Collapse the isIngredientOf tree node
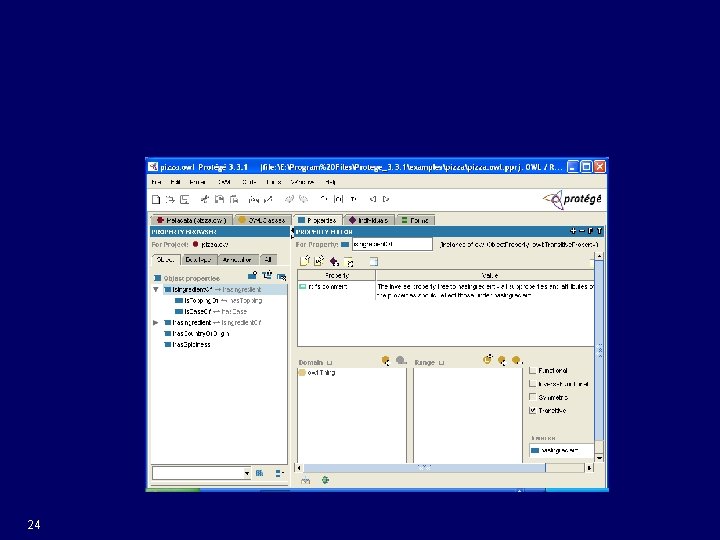Image resolution: width=720 pixels, height=540 pixels. pos(156,290)
